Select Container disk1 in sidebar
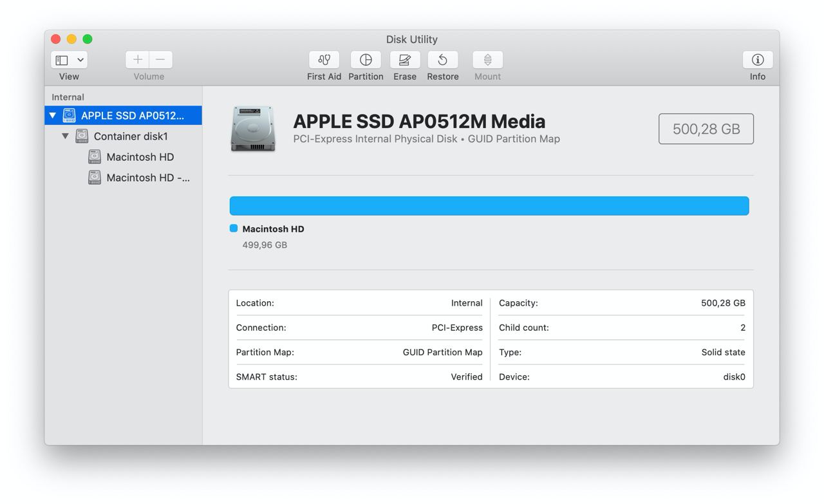Screen dimensions: 824x504 (x=123, y=136)
